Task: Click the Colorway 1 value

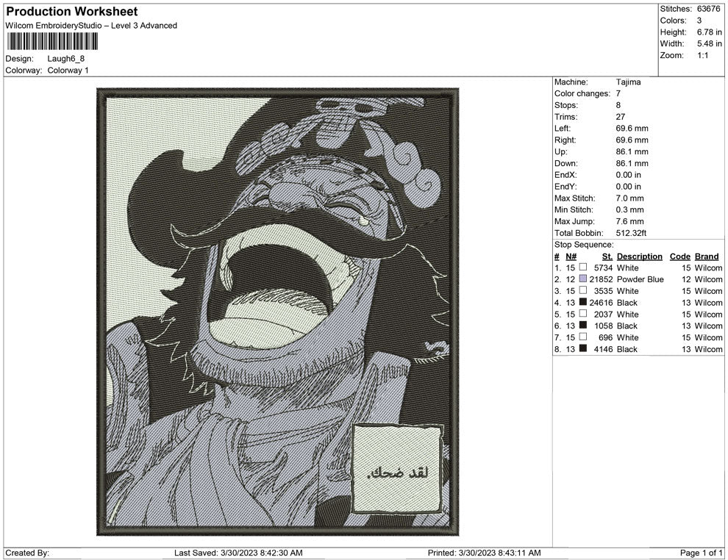Action: coord(68,70)
